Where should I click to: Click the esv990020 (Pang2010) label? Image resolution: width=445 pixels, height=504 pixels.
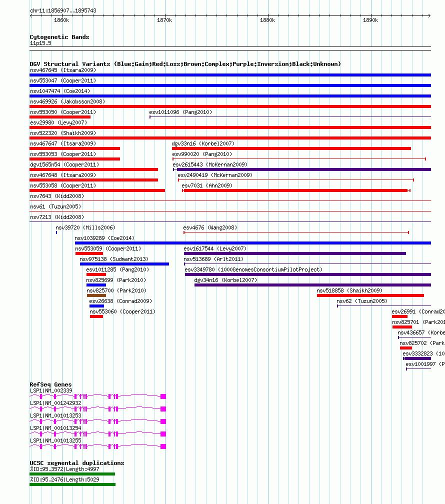202,154
